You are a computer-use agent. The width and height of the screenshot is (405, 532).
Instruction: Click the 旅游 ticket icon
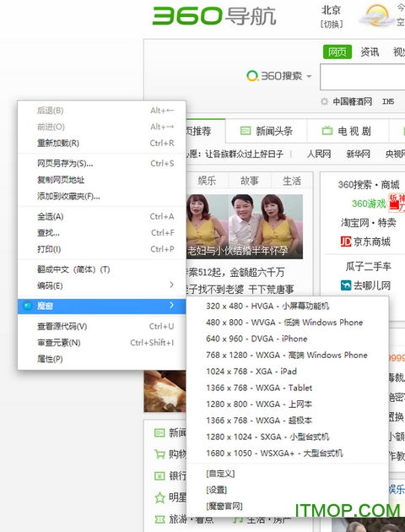click(x=159, y=519)
